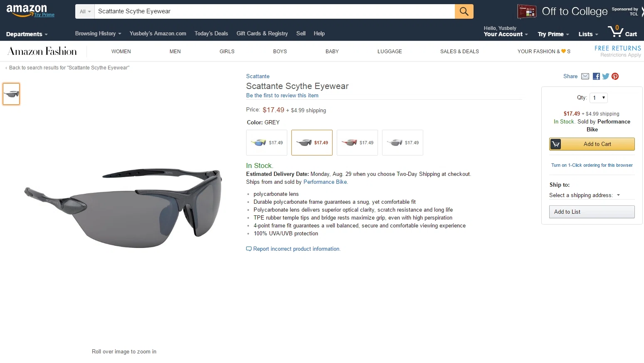Expand the All search category dropdown
This screenshot has width=644, height=363.
(85, 12)
